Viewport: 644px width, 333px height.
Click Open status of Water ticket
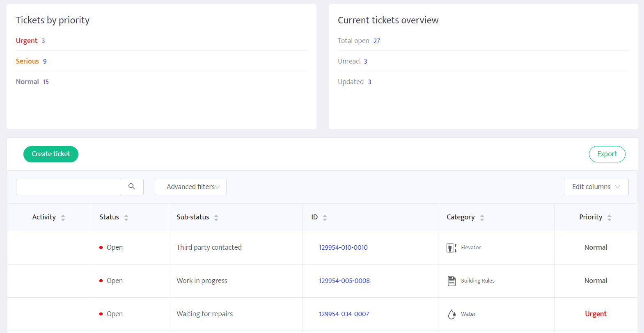[x=115, y=314]
